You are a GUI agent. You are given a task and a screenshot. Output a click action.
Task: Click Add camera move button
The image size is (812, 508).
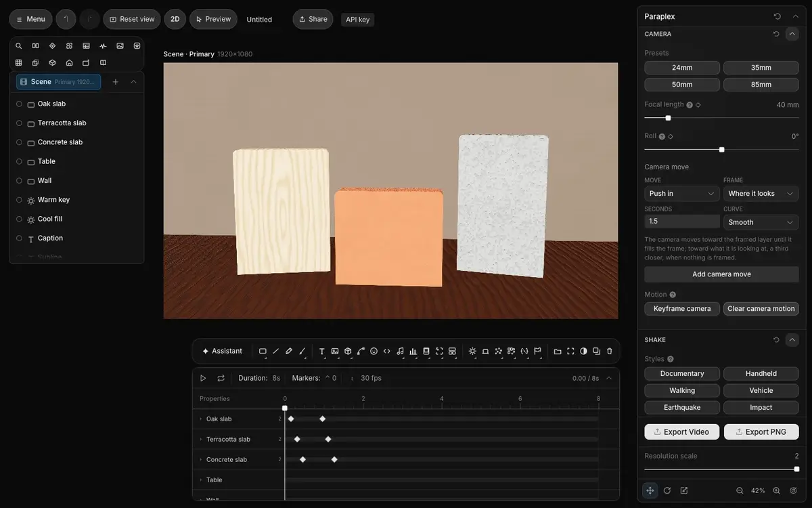(721, 274)
